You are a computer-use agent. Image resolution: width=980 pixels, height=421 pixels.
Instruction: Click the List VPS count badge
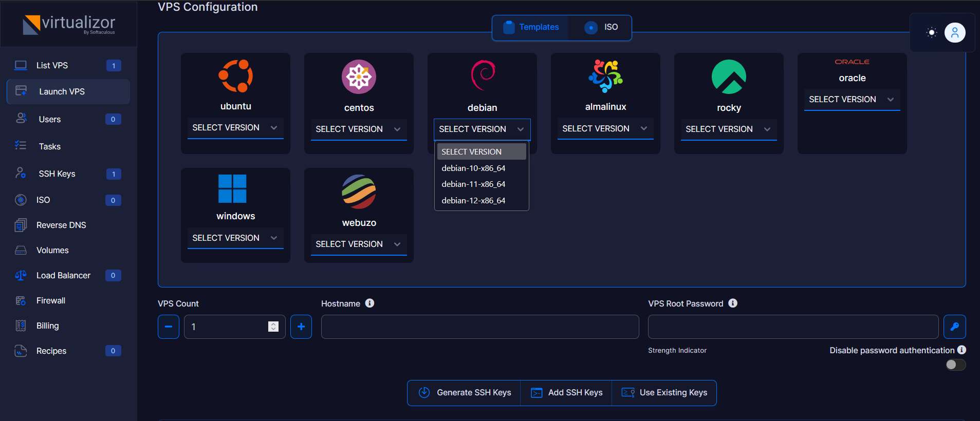[114, 66]
